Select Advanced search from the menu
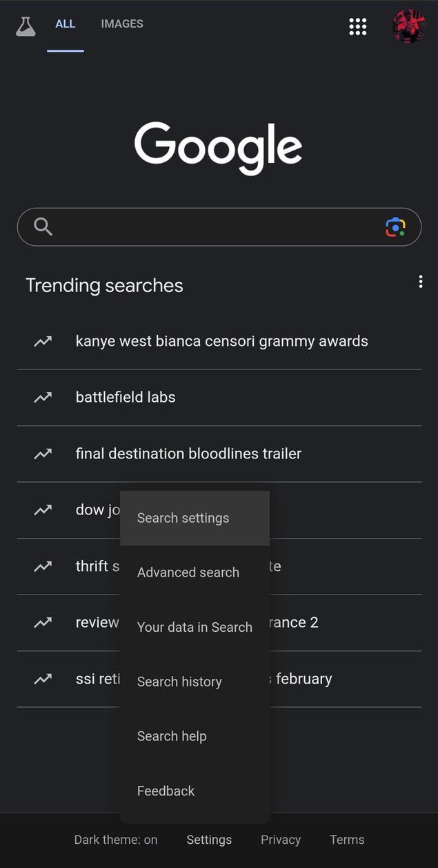Screen dimensions: 438x868 click(188, 572)
